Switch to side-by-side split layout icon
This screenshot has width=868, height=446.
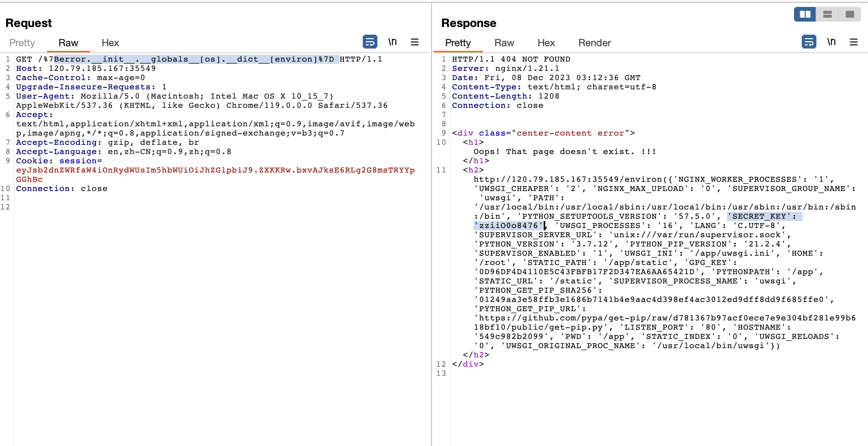[x=805, y=14]
